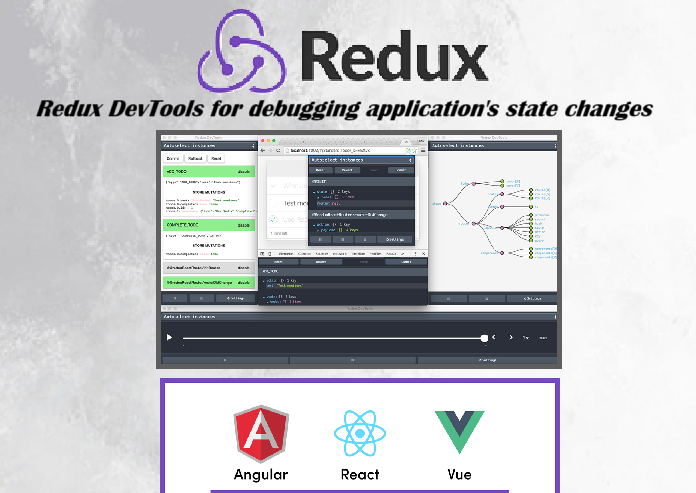The height and width of the screenshot is (493, 696).
Task: Click the browser back arrow in the Chrome window
Action: (x=263, y=150)
